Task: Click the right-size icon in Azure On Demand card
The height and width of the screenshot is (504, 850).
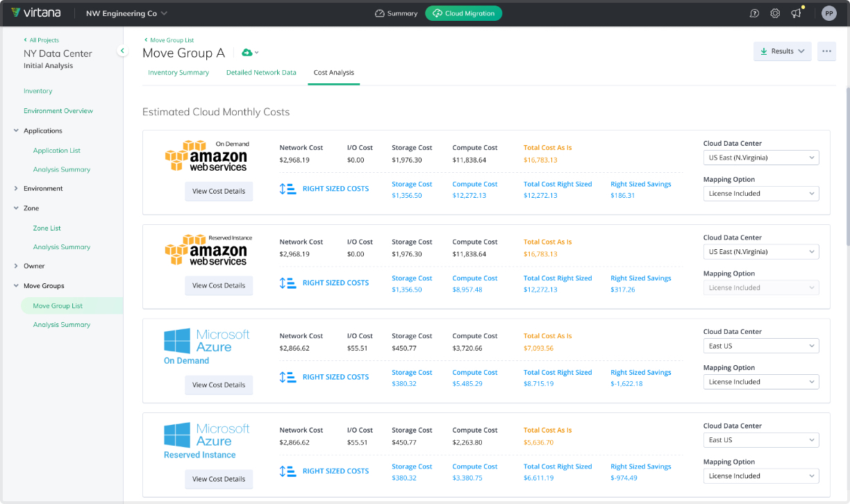Action: point(287,377)
